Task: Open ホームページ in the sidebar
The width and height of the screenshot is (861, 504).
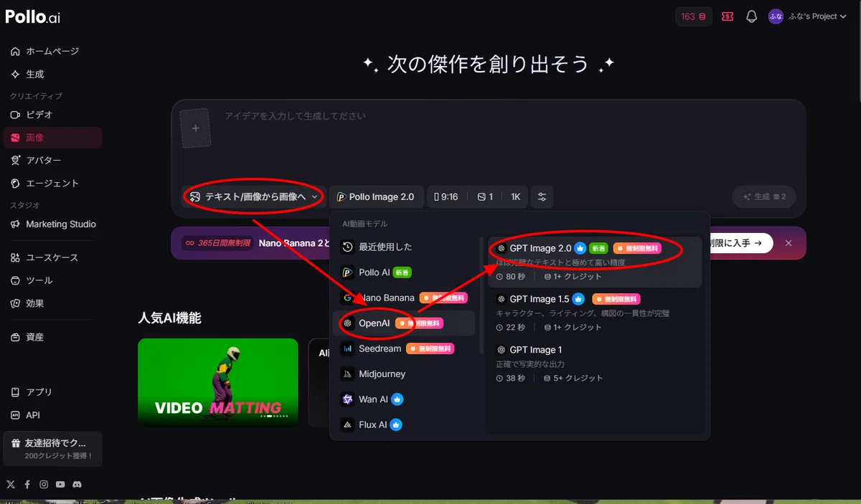Action: 52,51
